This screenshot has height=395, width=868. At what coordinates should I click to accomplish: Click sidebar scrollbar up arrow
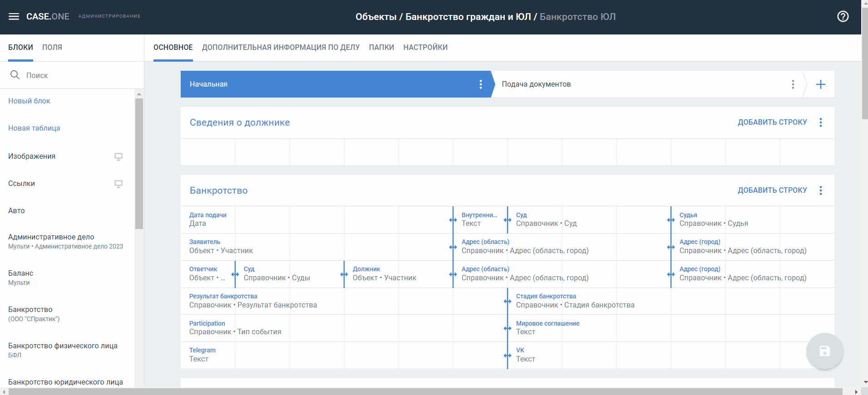coord(139,94)
